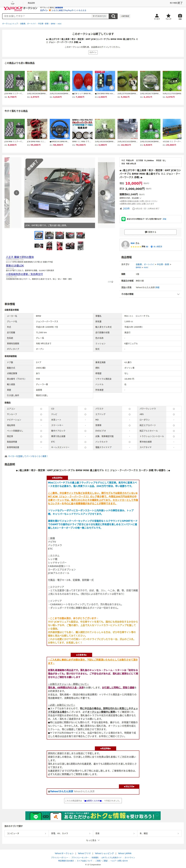This screenshot has width=186, height=868.
Task: Click 自動車、オートバイ breadcrumb
Action: pos(28,24)
